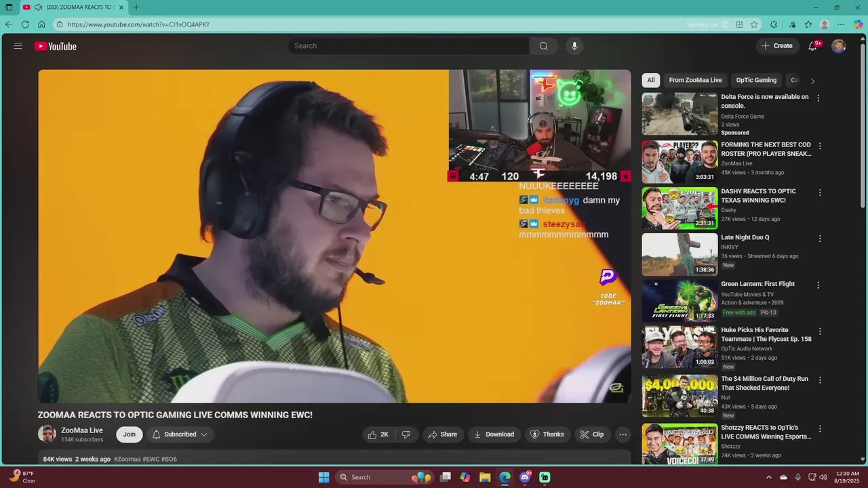Open Delta Force sponsored video thumbnail
Screen dimensions: 868x488
coord(679,114)
